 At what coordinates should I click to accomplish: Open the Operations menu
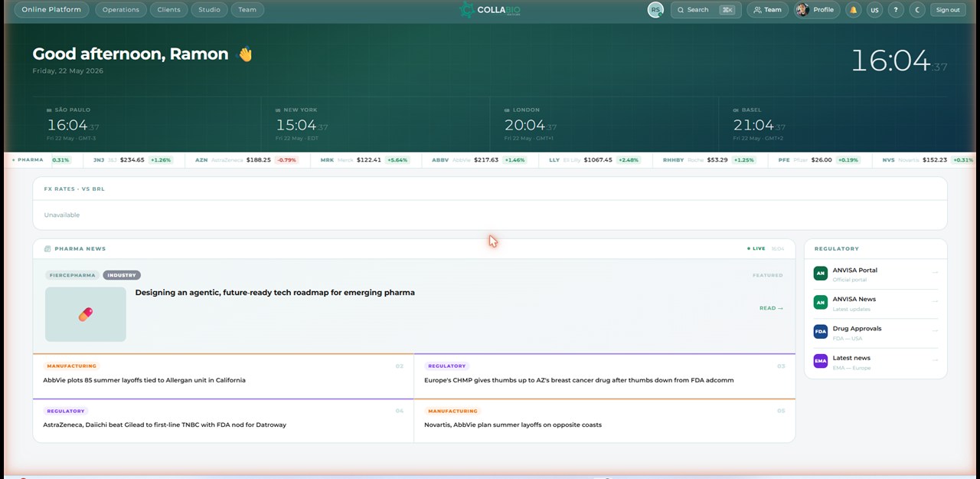coord(121,10)
